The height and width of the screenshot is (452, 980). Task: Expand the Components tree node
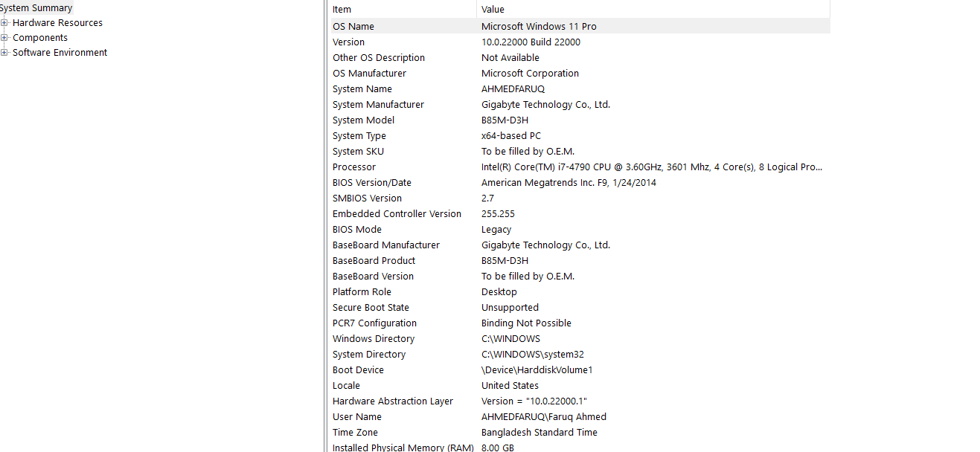4,38
